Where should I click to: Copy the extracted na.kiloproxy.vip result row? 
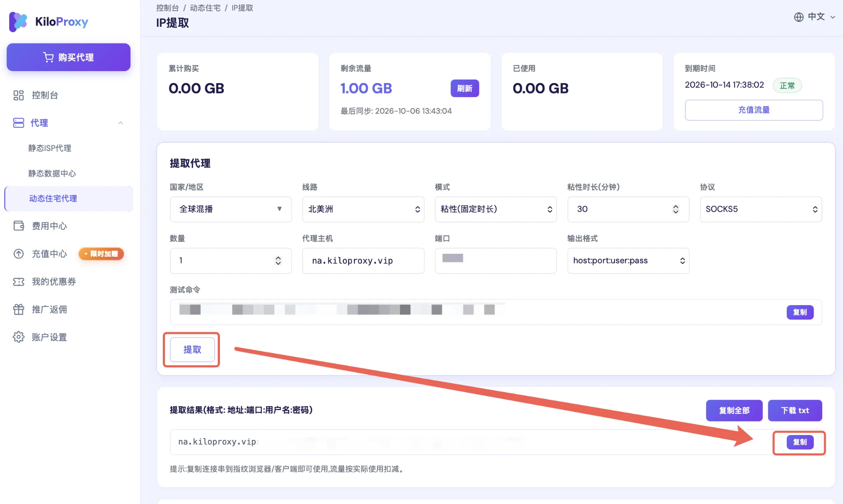coord(800,442)
